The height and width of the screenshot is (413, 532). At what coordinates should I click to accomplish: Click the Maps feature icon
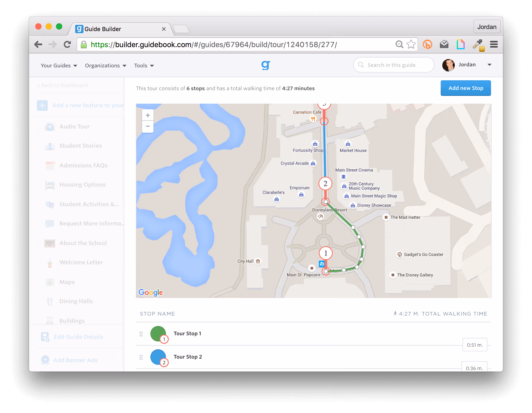pos(50,282)
